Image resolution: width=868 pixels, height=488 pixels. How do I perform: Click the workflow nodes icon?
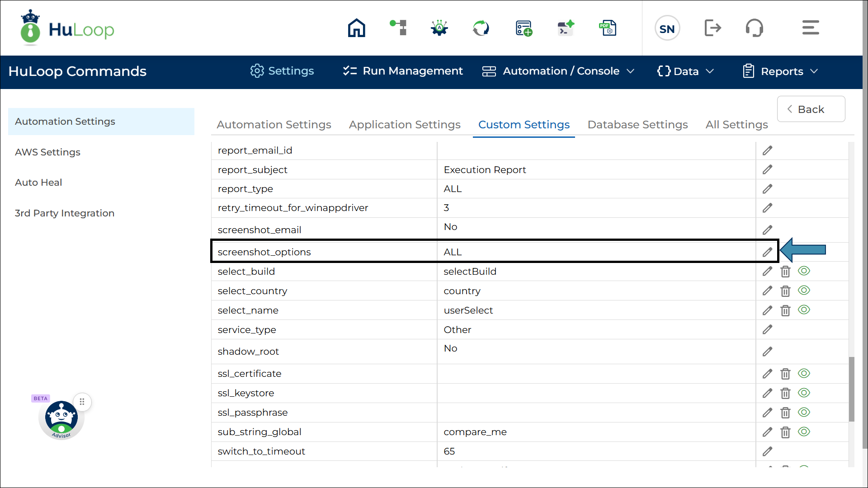pos(398,28)
